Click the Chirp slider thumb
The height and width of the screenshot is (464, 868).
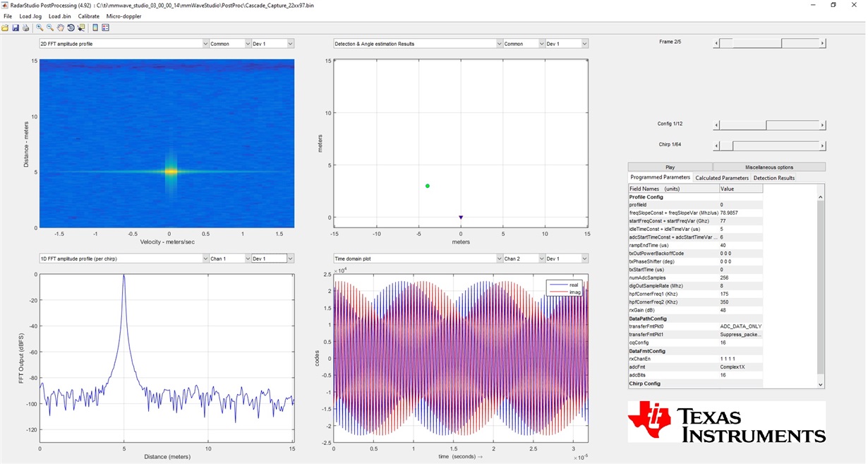point(726,146)
